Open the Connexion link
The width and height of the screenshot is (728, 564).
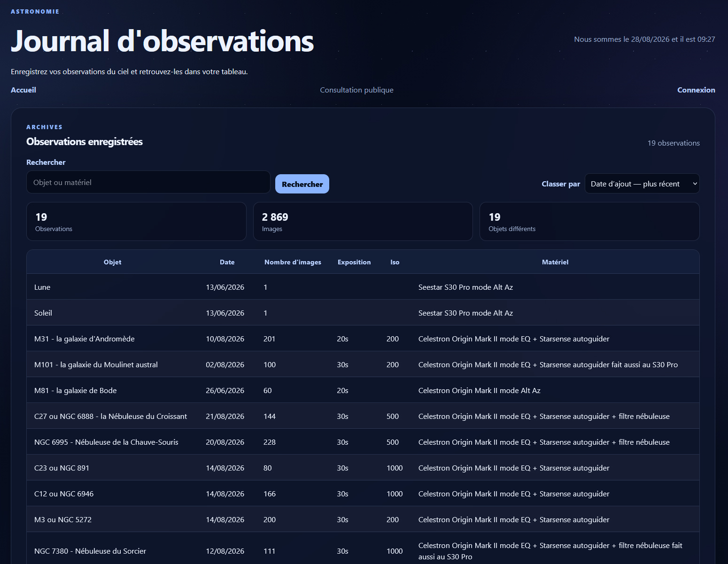pos(696,90)
